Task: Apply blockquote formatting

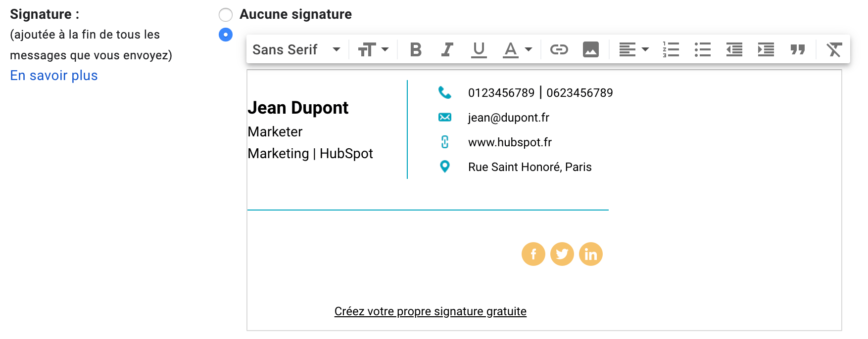Action: click(x=798, y=49)
